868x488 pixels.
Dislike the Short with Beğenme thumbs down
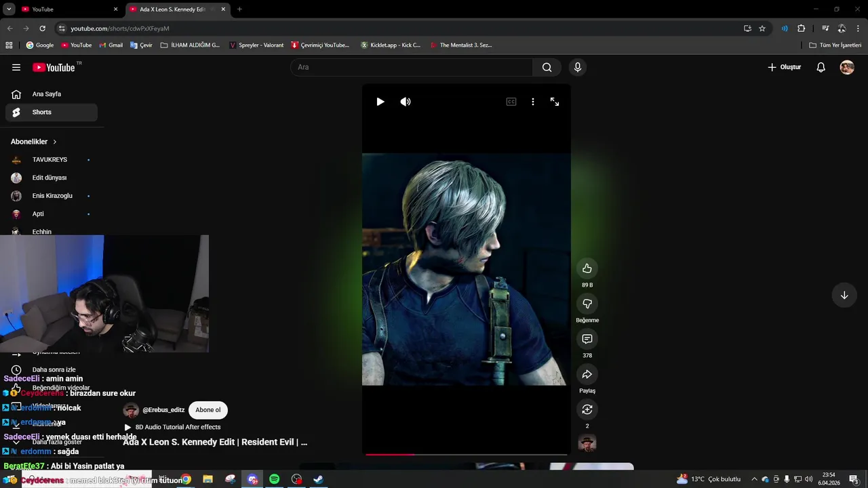point(587,304)
